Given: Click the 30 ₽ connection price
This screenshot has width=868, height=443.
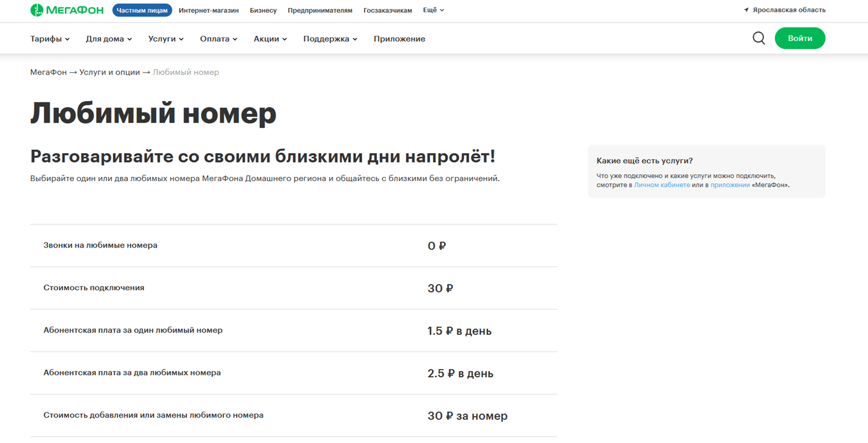Looking at the screenshot, I should tap(440, 288).
